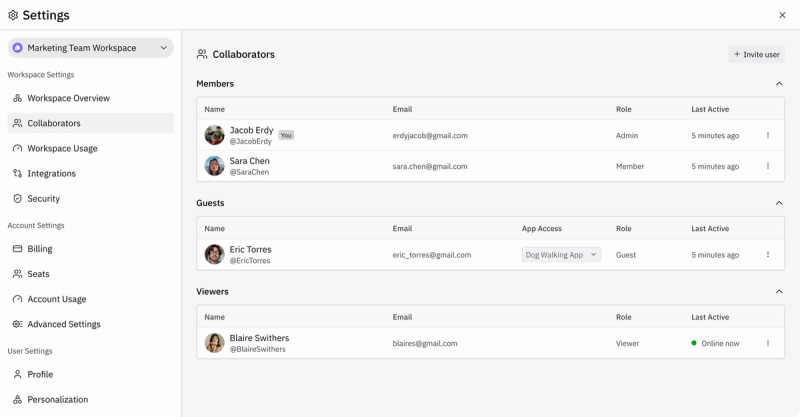Click the Member role of Sara Chen
This screenshot has height=417, width=800.
coord(630,166)
